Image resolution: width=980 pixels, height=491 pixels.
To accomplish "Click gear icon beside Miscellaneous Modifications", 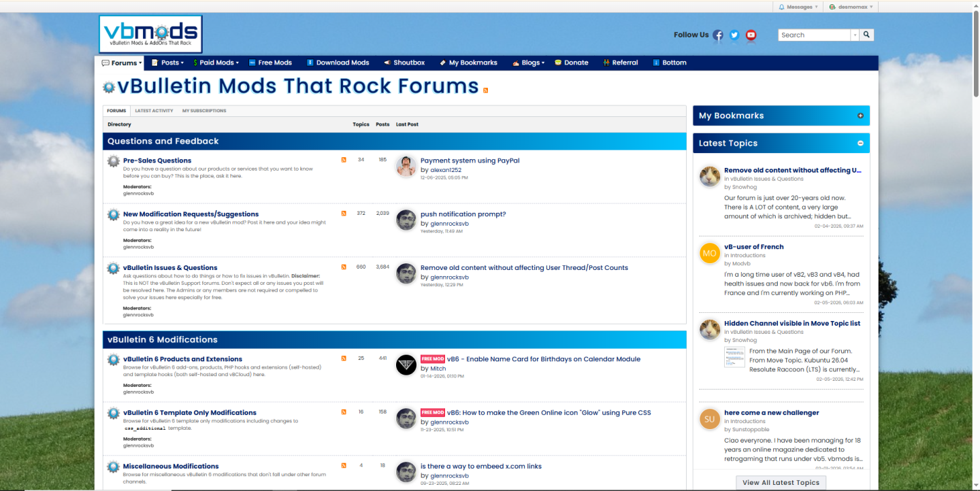I will (x=113, y=467).
